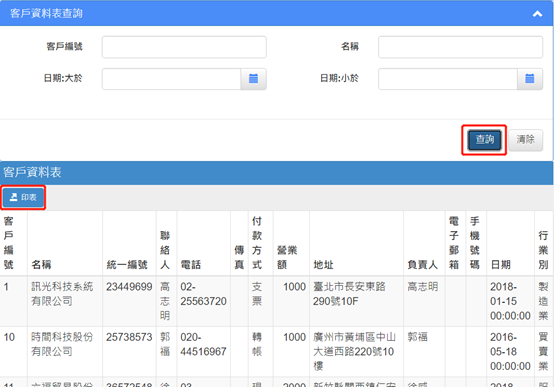Sort by 手機號碼 column header
The image size is (554, 387).
tap(475, 243)
